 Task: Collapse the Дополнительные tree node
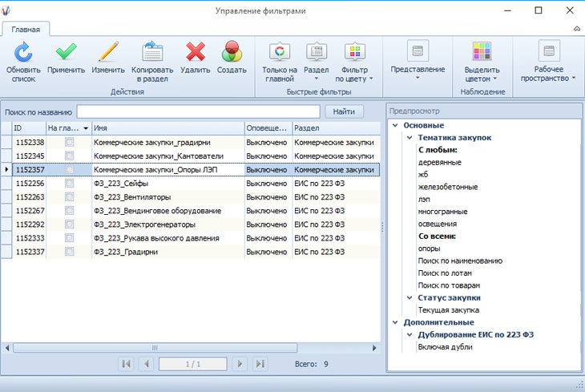pos(395,322)
